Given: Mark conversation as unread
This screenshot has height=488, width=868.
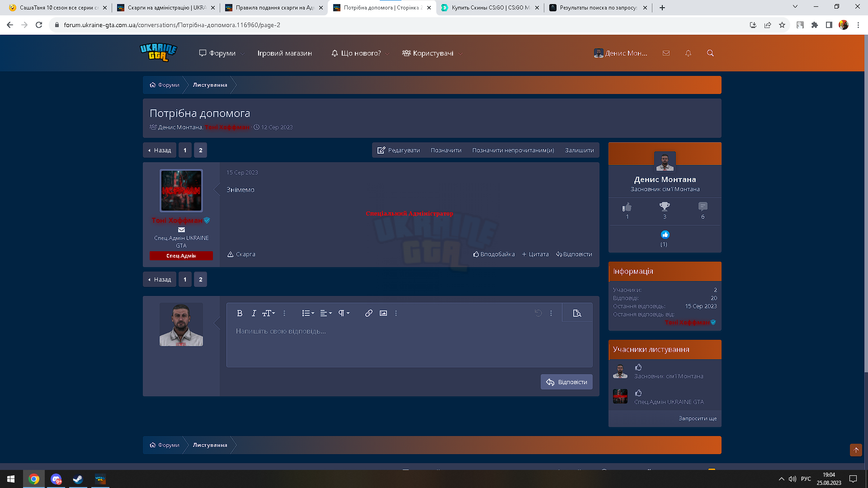Looking at the screenshot, I should [513, 150].
